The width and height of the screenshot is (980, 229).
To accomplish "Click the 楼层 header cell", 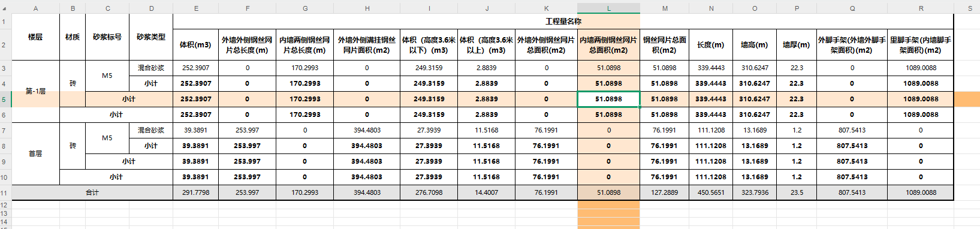I will [35, 37].
